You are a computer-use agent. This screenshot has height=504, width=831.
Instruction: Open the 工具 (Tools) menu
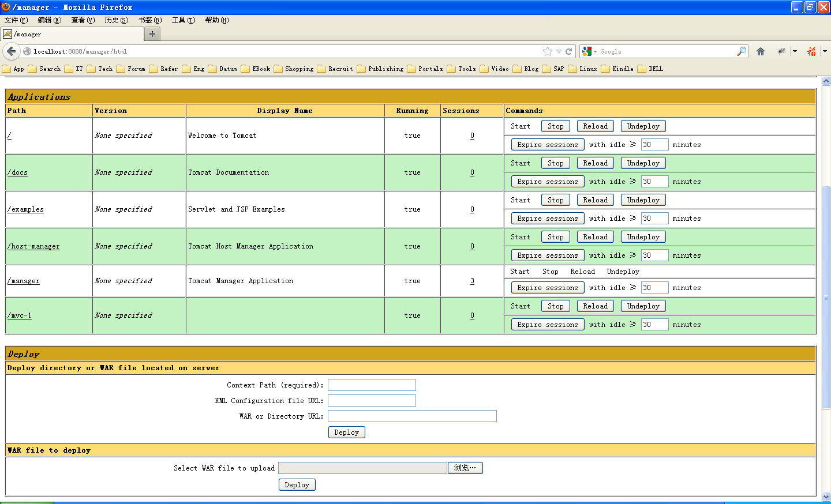tap(183, 20)
